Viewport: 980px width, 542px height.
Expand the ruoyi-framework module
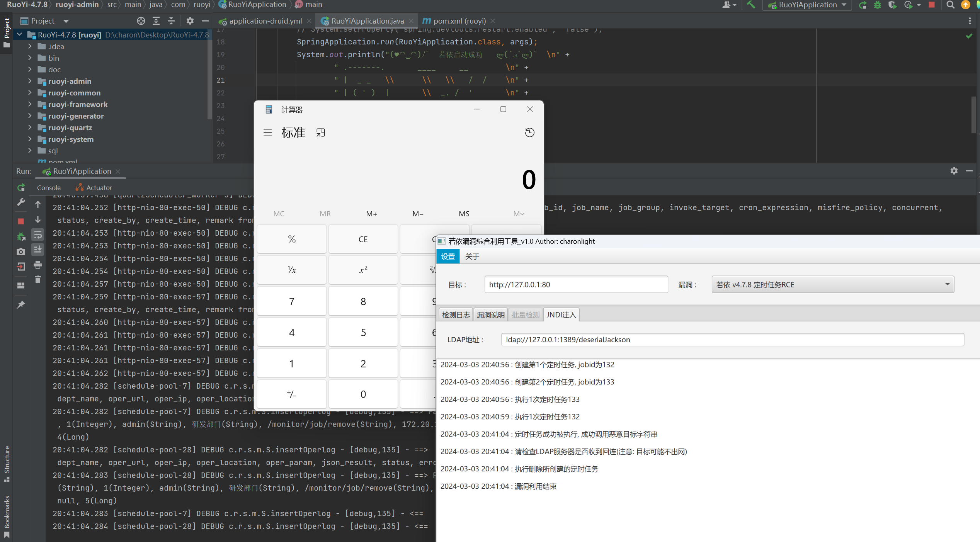click(x=30, y=104)
